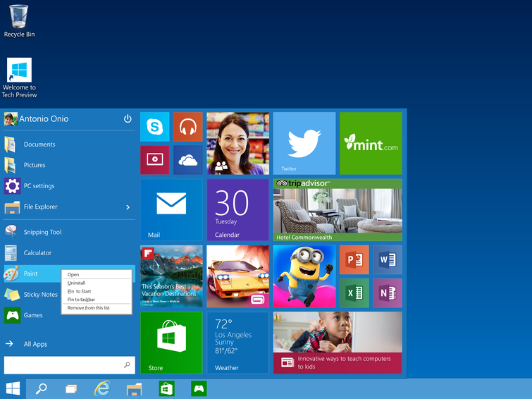Open the OneDrive cloud tile
The width and height of the screenshot is (532, 399).
pos(188,160)
